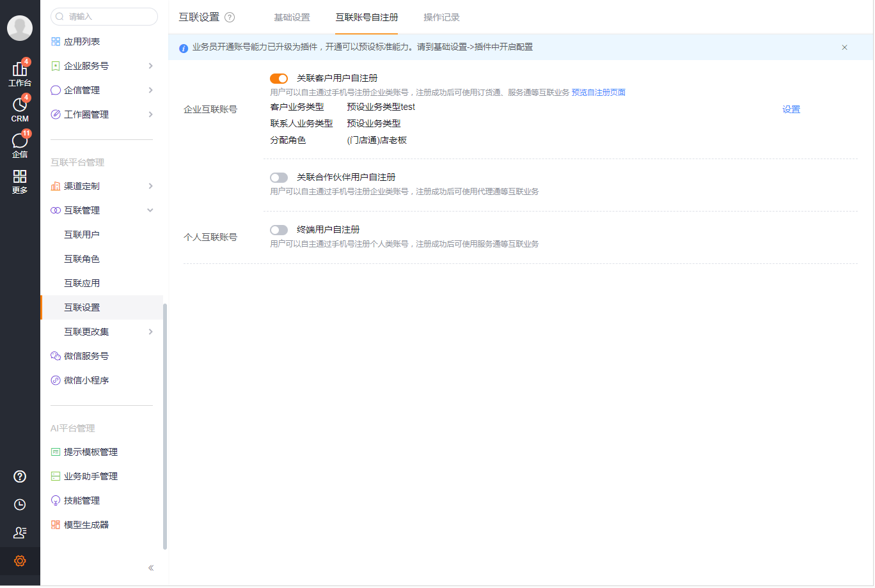The width and height of the screenshot is (875, 588).
Task: Switch to the 基础设置 tab
Action: click(292, 18)
